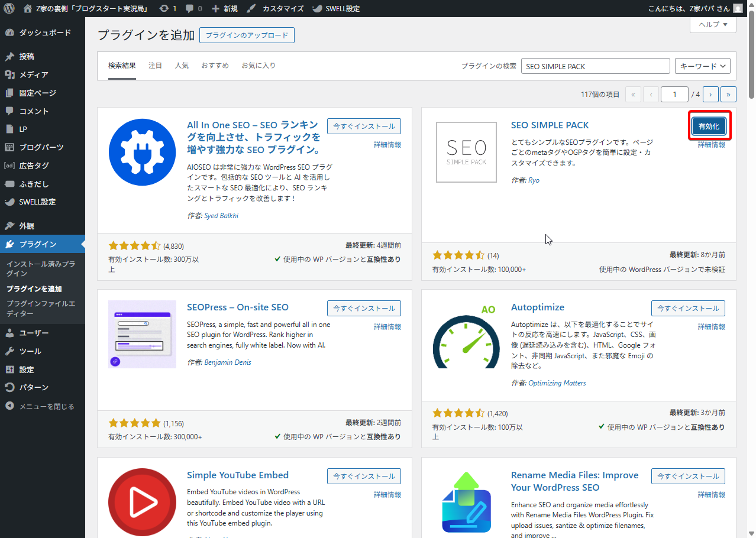Switch to the 注目 tab

155,66
